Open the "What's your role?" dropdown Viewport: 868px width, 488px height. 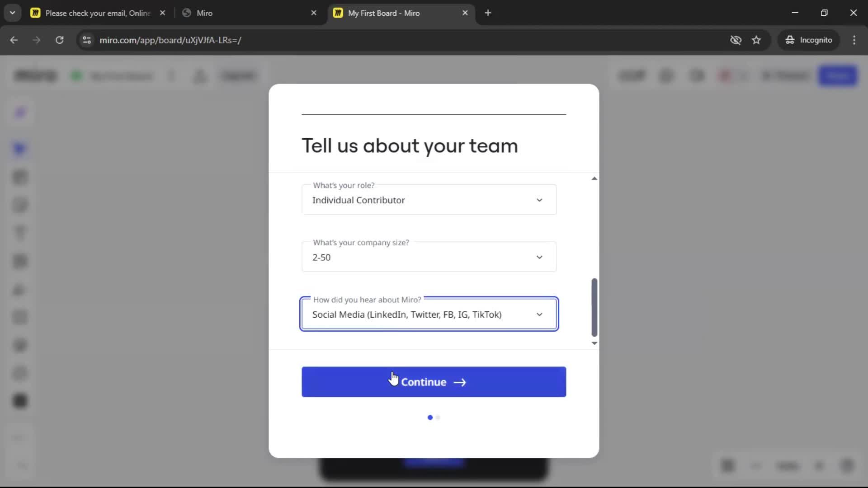pyautogui.click(x=429, y=200)
